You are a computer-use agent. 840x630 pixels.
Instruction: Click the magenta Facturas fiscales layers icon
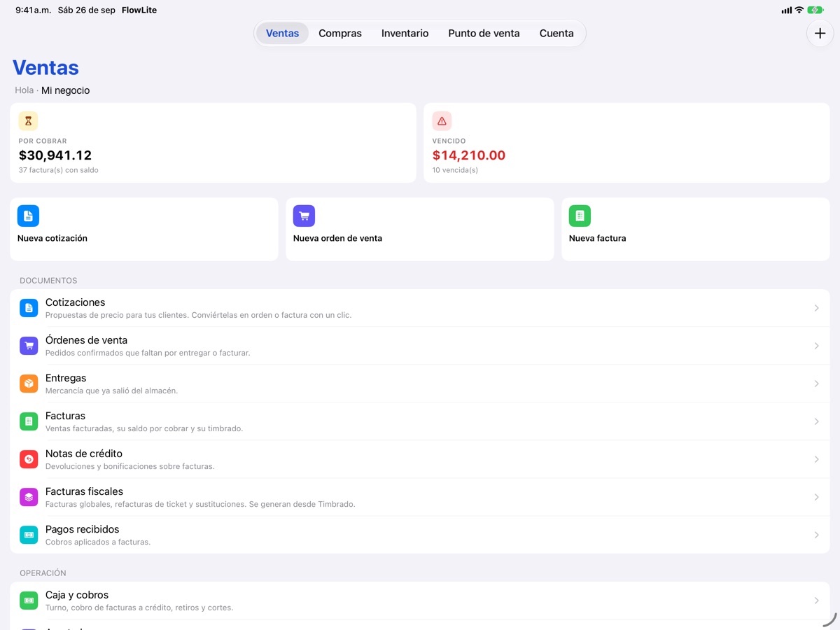(29, 497)
